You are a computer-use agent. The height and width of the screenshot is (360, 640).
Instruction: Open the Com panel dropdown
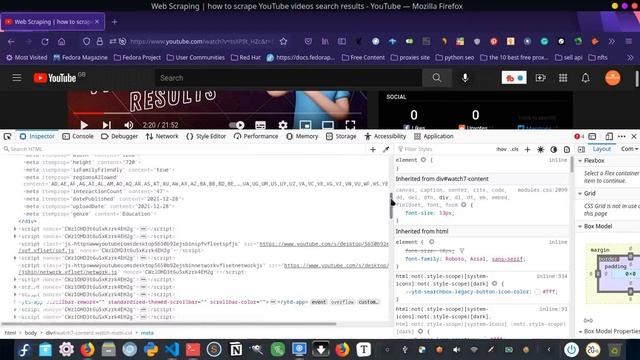coord(629,149)
